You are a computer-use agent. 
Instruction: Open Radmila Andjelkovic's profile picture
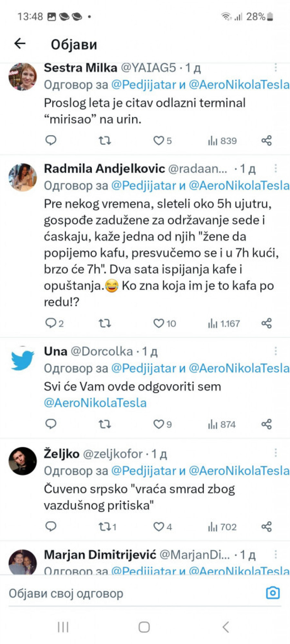click(23, 178)
